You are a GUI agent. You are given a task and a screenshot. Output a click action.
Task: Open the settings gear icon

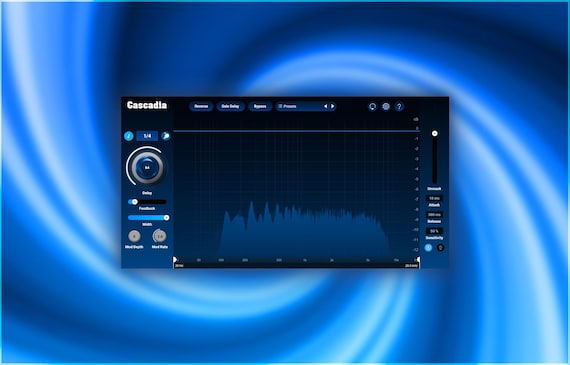386,107
